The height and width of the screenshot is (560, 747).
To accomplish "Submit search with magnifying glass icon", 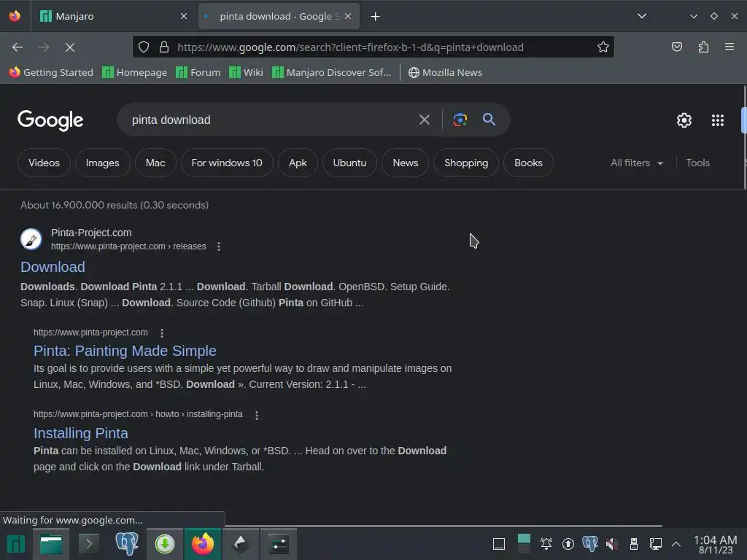I will (x=489, y=120).
